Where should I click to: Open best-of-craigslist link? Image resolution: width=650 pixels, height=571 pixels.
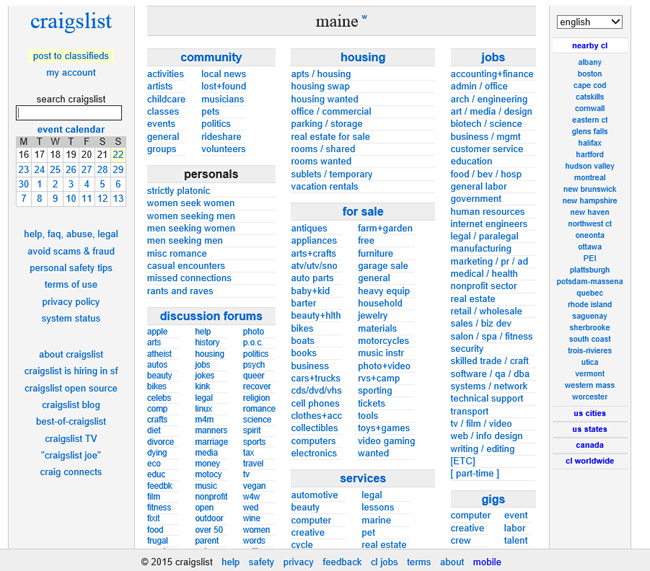[x=71, y=421]
